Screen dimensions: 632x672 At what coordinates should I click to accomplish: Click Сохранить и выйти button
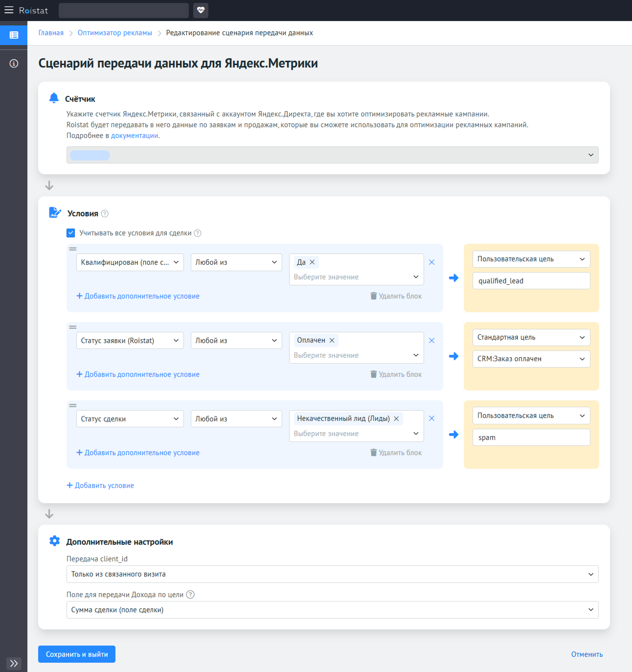point(77,654)
